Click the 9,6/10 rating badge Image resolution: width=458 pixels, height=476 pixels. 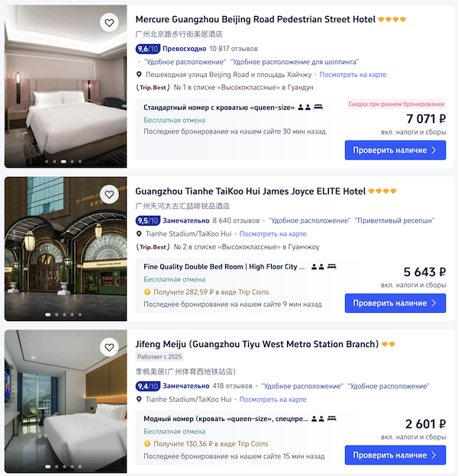point(147,49)
